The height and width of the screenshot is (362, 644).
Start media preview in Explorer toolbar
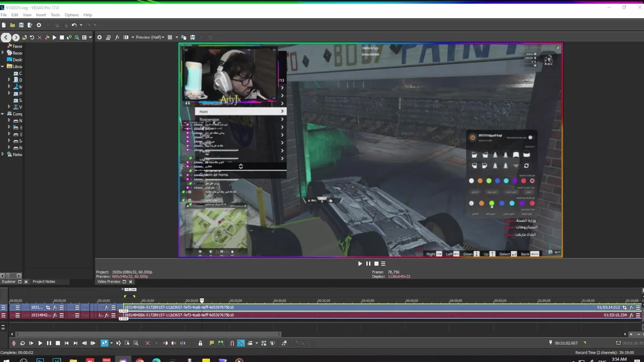(x=54, y=37)
